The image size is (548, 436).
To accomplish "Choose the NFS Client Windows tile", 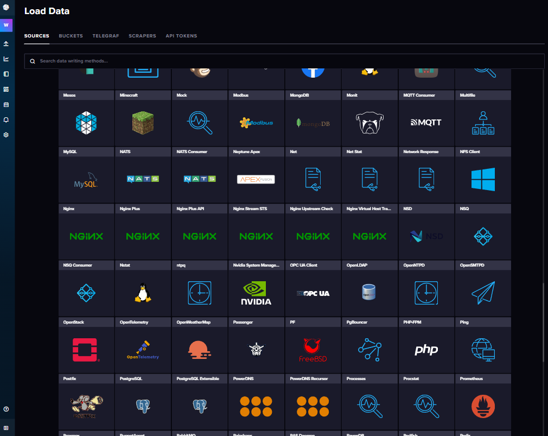I will (483, 175).
